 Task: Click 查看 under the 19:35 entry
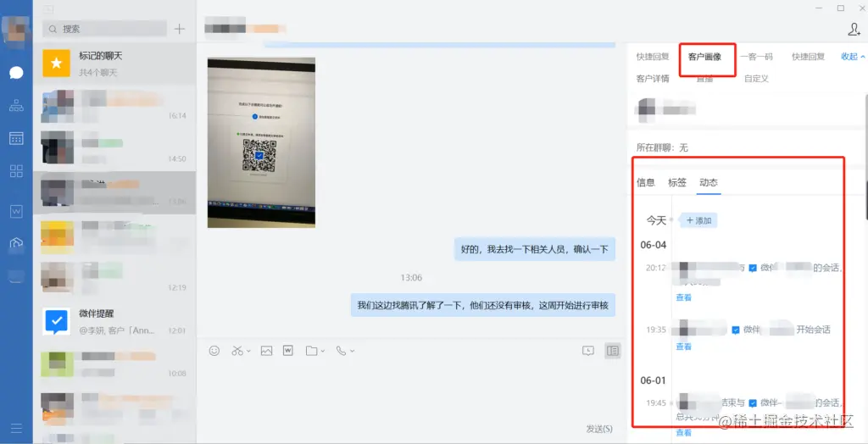pos(684,347)
